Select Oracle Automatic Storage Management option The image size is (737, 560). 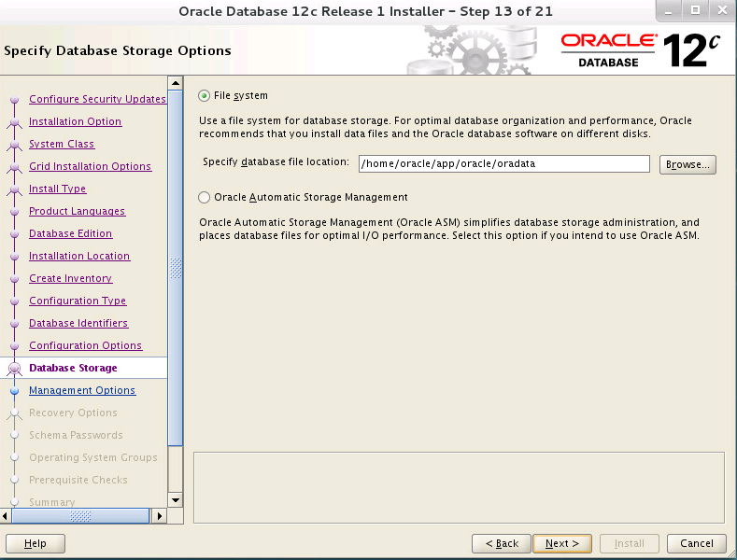(204, 197)
